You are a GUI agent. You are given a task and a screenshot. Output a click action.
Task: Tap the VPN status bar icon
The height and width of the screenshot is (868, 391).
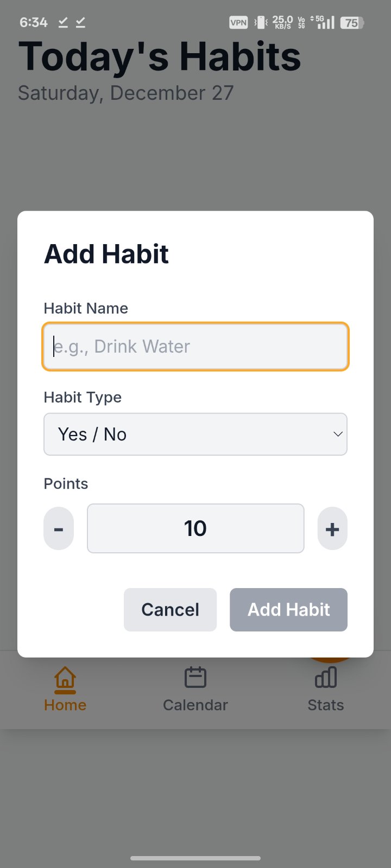[238, 22]
